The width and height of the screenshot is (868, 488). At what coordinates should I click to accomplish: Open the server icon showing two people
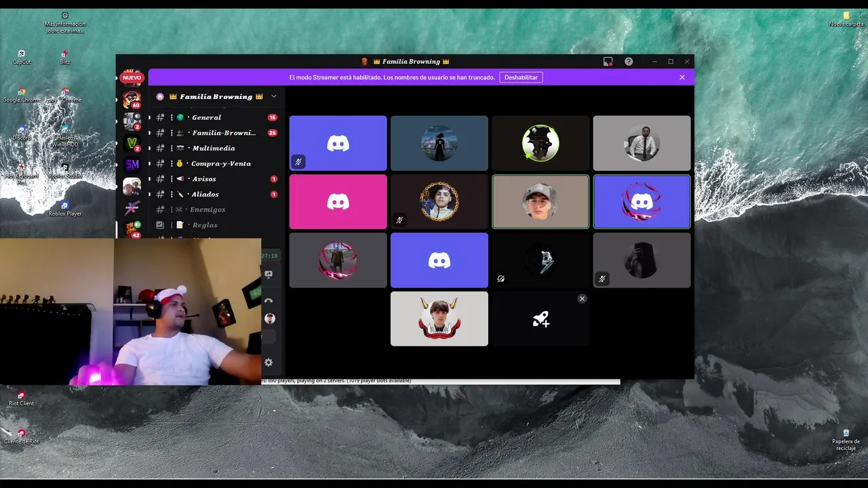[132, 186]
